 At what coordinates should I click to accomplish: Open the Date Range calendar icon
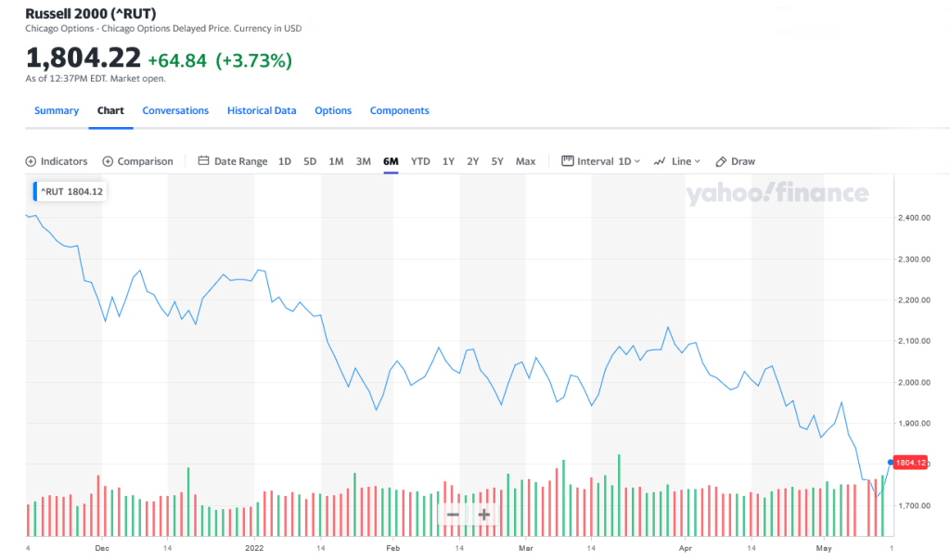tap(204, 161)
